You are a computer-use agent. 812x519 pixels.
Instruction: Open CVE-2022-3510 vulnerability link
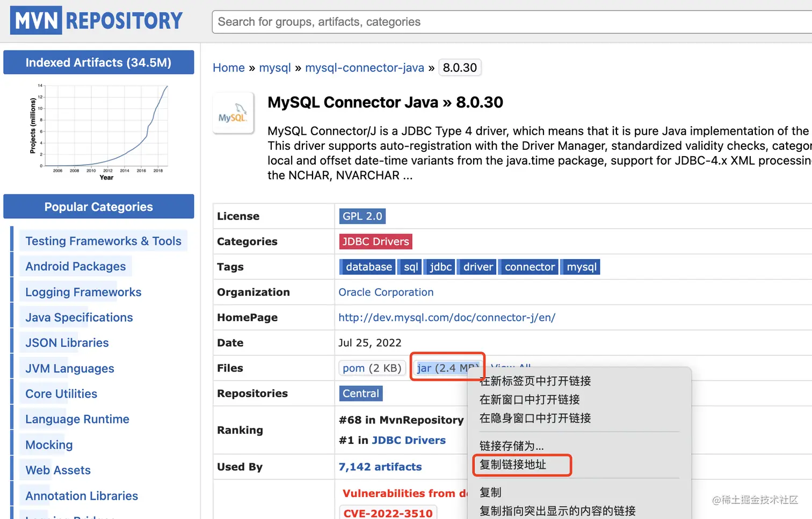pos(388,513)
